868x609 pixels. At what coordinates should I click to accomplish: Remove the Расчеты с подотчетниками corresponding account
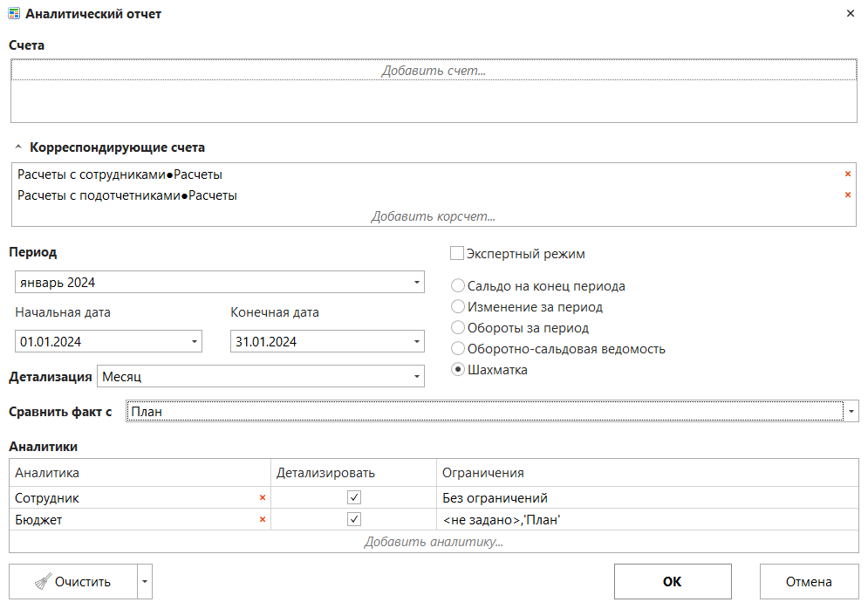point(847,195)
